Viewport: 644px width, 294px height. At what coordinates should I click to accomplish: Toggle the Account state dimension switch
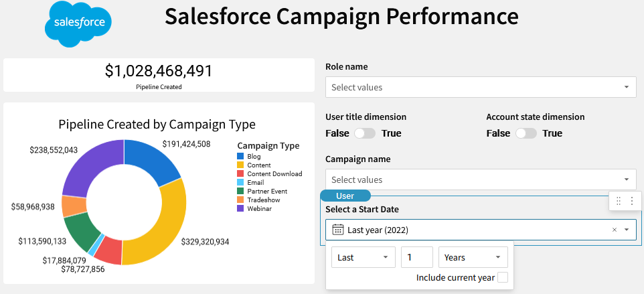pyautogui.click(x=526, y=133)
